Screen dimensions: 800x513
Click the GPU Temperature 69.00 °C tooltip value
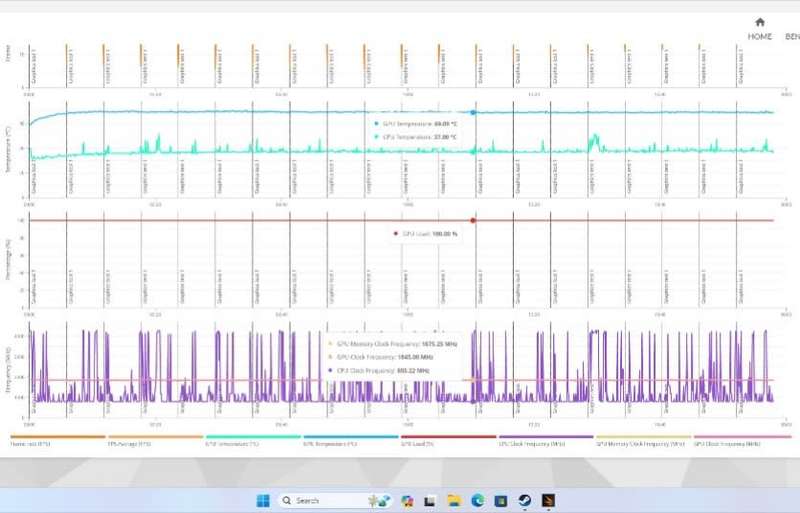pos(445,124)
